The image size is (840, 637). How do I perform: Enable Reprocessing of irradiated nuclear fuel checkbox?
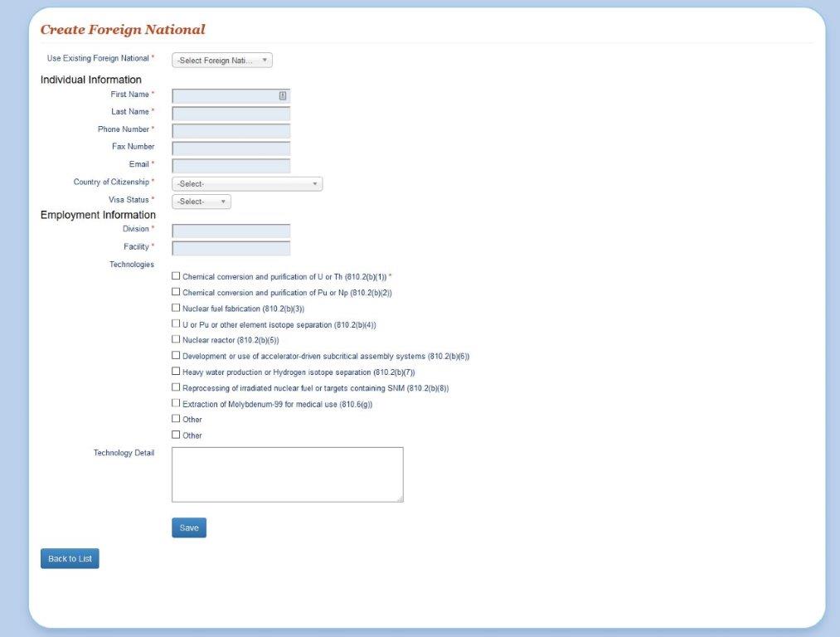pyautogui.click(x=176, y=387)
